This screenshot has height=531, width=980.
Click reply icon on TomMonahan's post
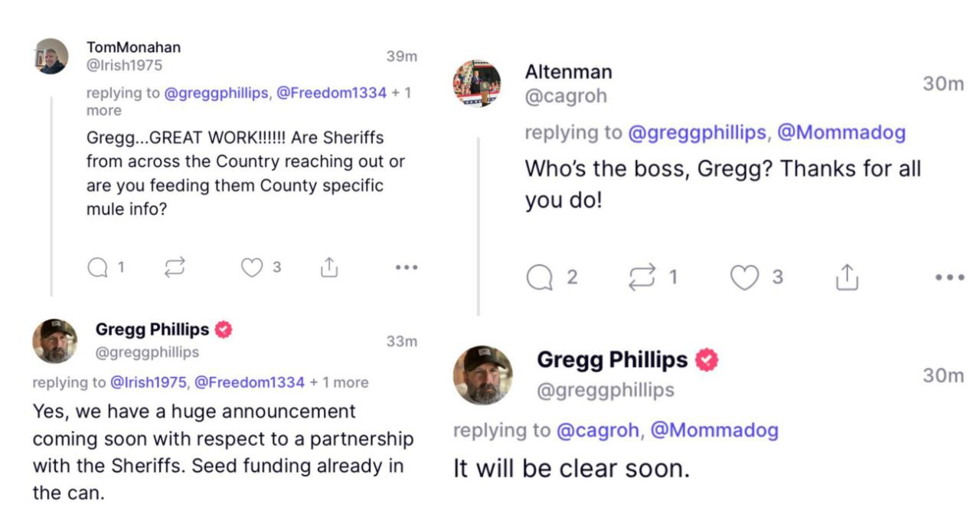click(98, 267)
